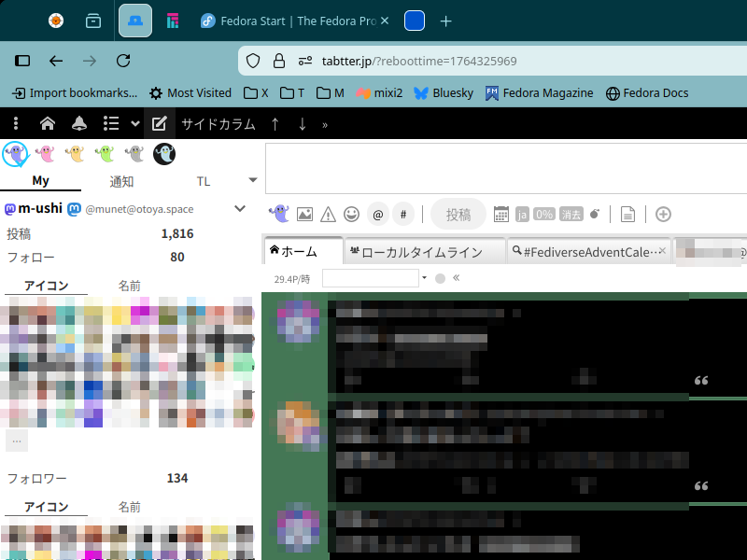The width and height of the screenshot is (747, 560).
Task: Click into the post compose text area
Action: (504, 168)
